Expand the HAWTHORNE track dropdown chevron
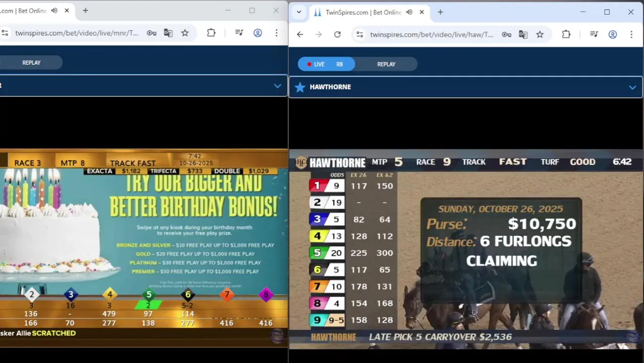Viewport: 644px width, 363px height. pos(632,87)
